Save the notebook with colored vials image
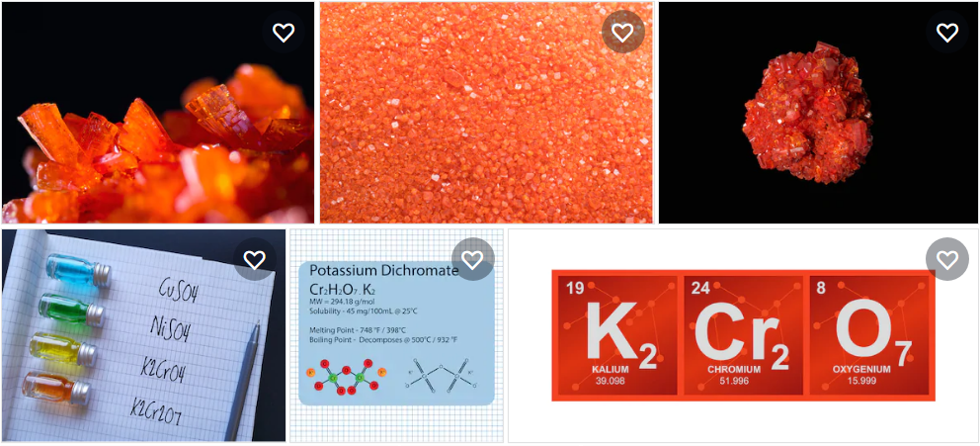Screen dimensions: 980x446 (254, 260)
